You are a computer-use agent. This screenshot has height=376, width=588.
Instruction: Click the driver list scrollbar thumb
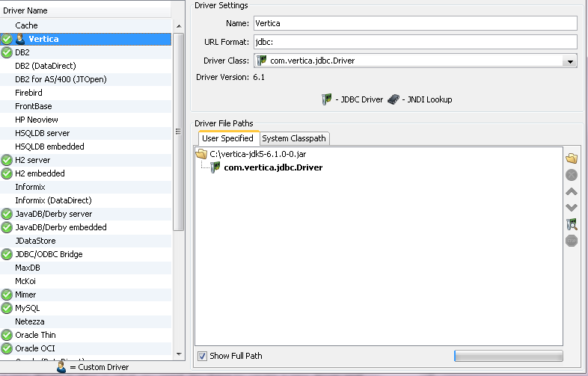179,132
